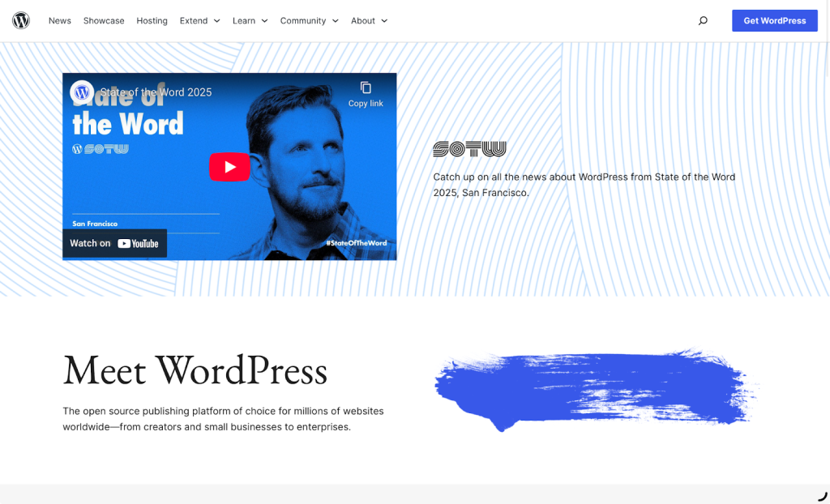This screenshot has height=504, width=830.
Task: Open the Showcase menu item
Action: click(104, 20)
